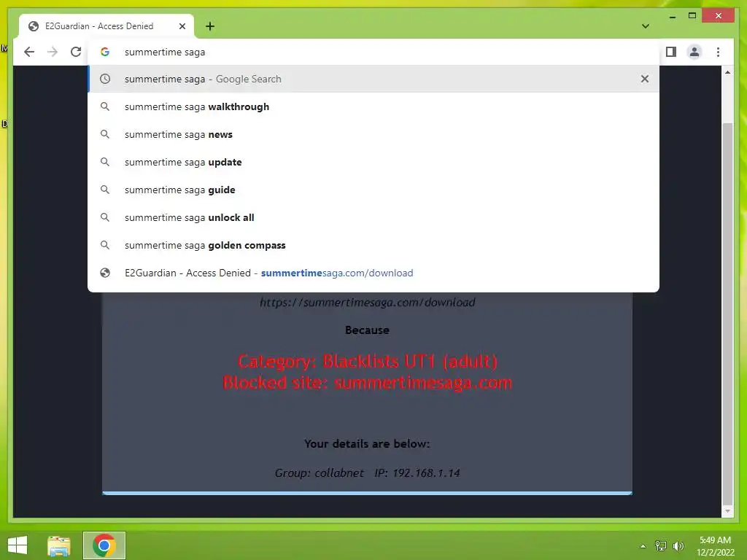
Task: Minimize the Chrome window
Action: (x=672, y=16)
